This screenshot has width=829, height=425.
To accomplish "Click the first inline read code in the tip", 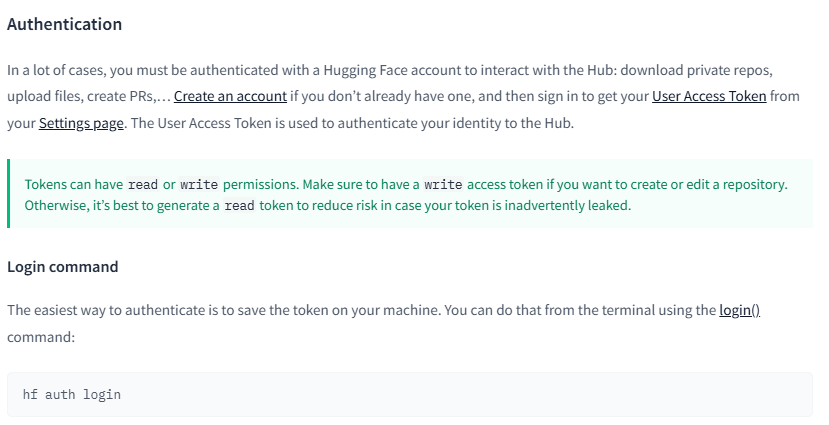I will [x=143, y=185].
